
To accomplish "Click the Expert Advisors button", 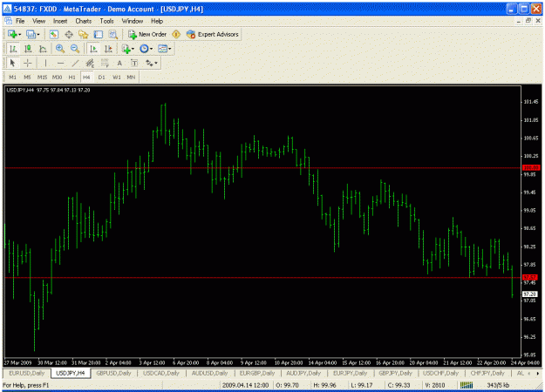I will pyautogui.click(x=213, y=34).
